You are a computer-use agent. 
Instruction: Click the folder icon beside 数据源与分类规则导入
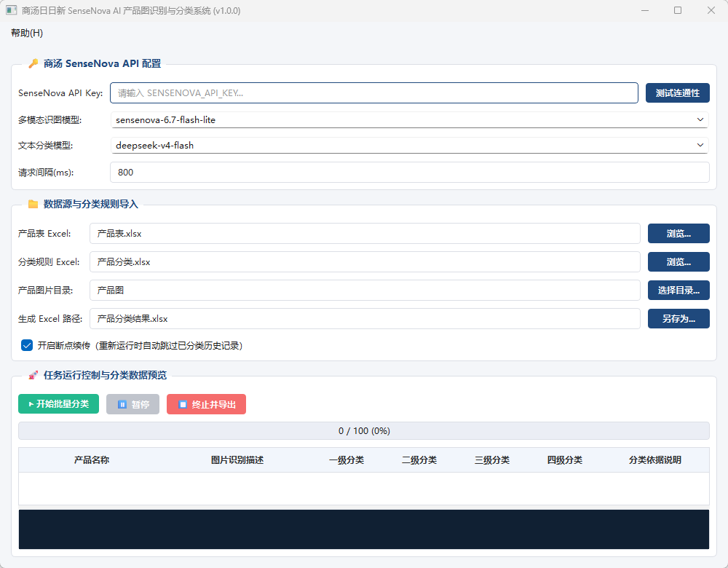click(33, 204)
